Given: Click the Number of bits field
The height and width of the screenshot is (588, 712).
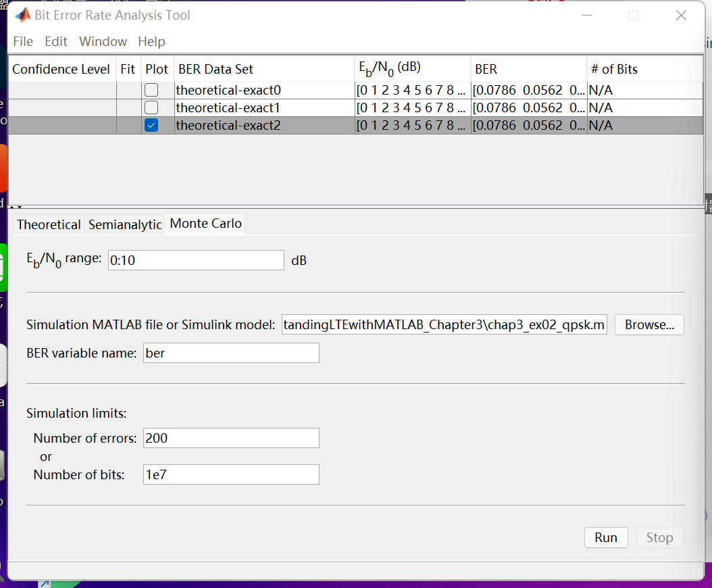Looking at the screenshot, I should [231, 474].
